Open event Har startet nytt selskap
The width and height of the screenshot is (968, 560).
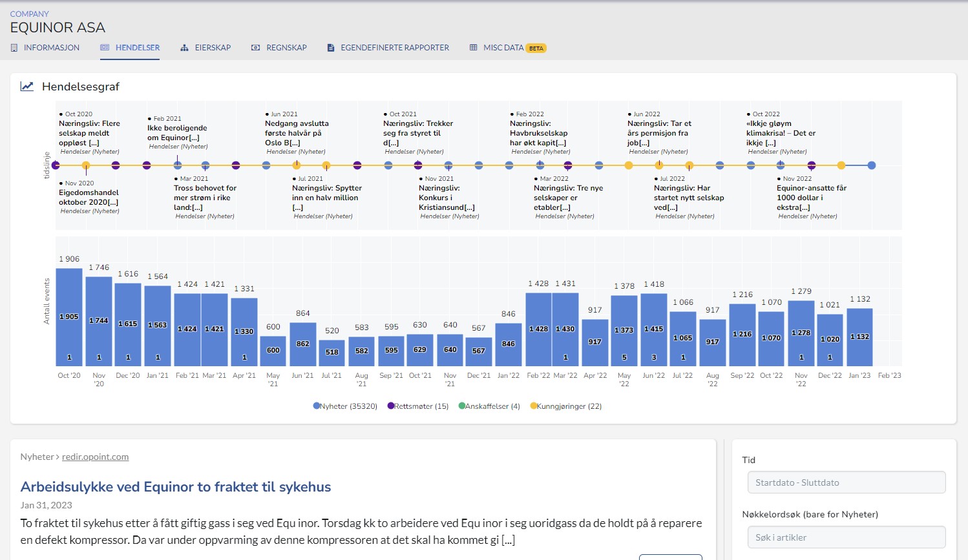pos(689,198)
